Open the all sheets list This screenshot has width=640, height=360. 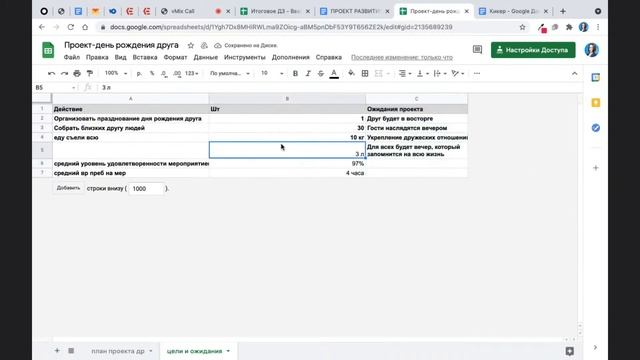tap(71, 351)
